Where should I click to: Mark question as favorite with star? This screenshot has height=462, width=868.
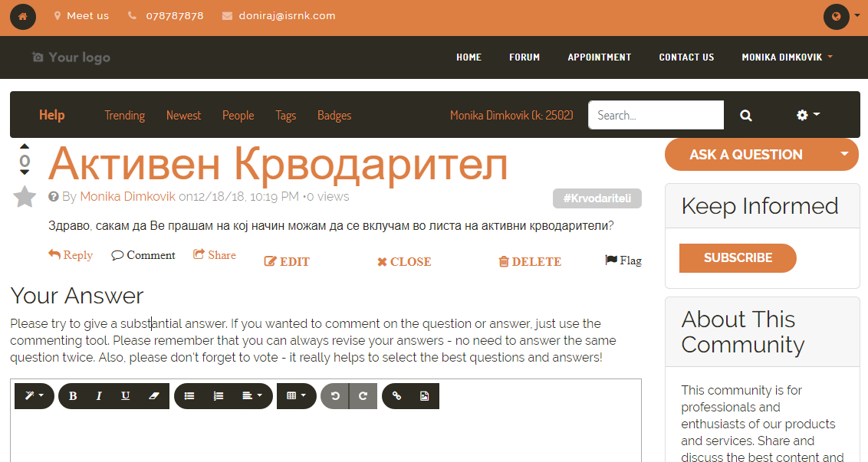coord(25,197)
